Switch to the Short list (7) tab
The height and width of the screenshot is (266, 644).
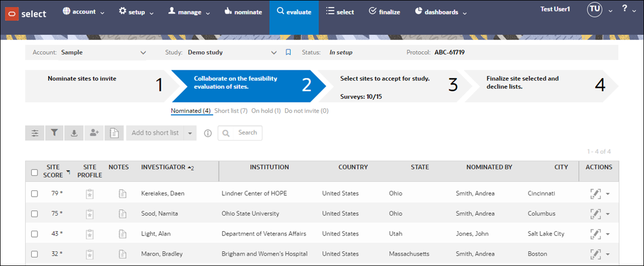point(231,111)
